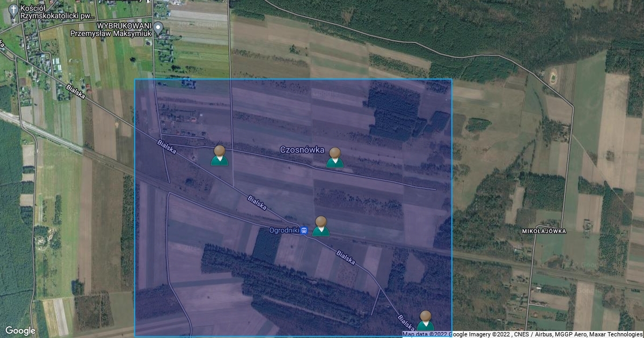Select the WYBRUKOWANI grey location pin
The width and height of the screenshot is (644, 338).
[158, 27]
